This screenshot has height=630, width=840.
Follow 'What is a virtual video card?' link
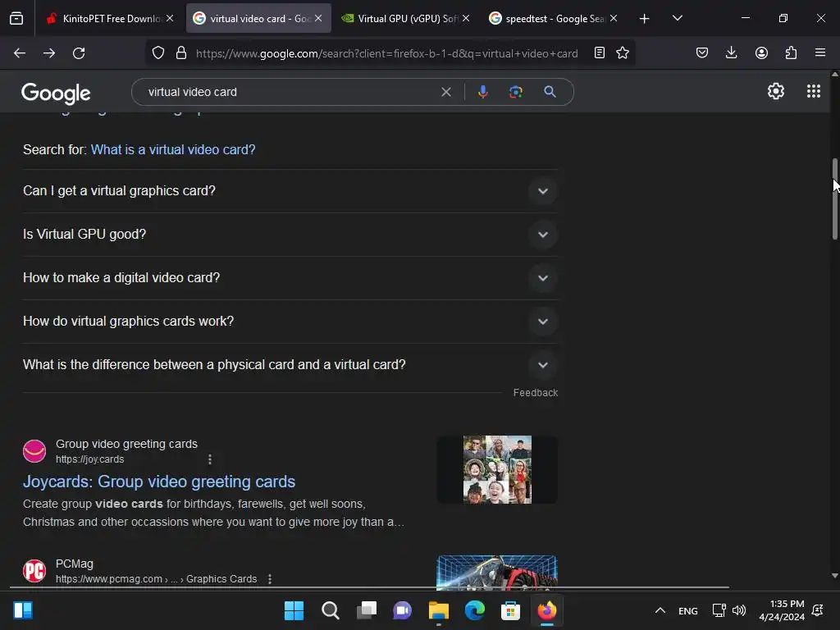point(172,149)
